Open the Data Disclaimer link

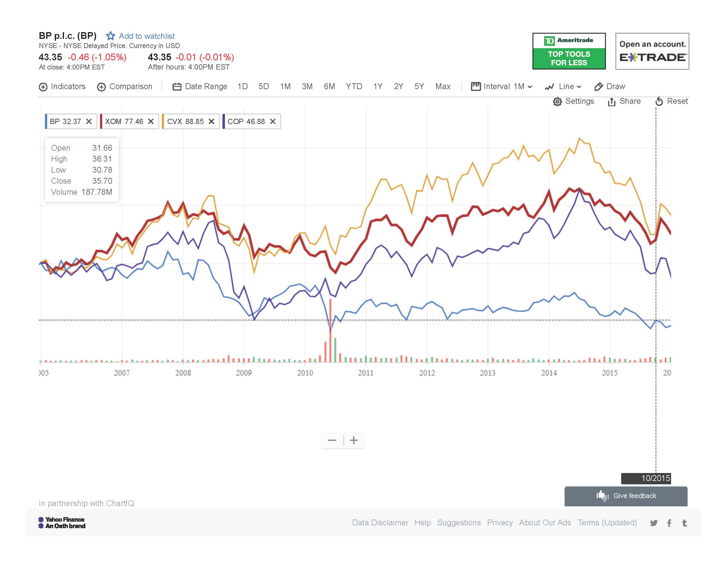(380, 523)
